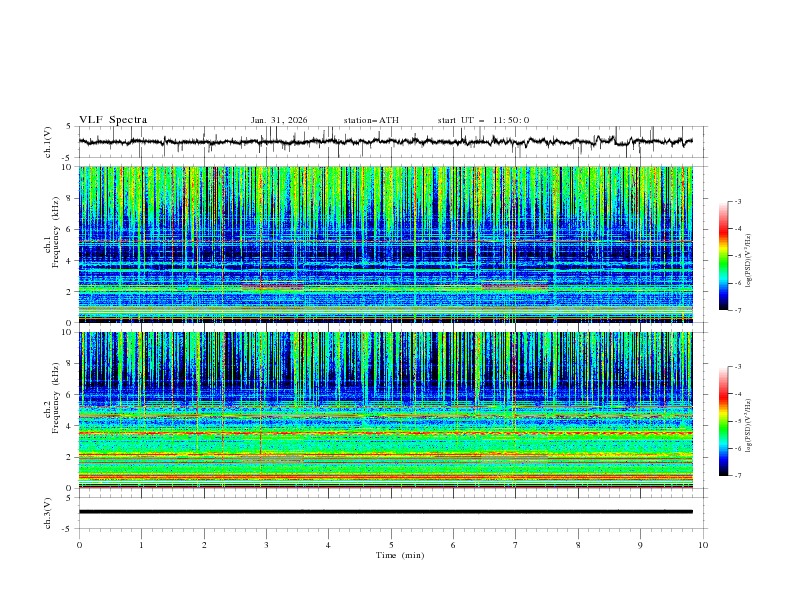Click the red band near 7 min in ch.1 spectrogram
This screenshot has width=792, height=612.
pos(514,287)
